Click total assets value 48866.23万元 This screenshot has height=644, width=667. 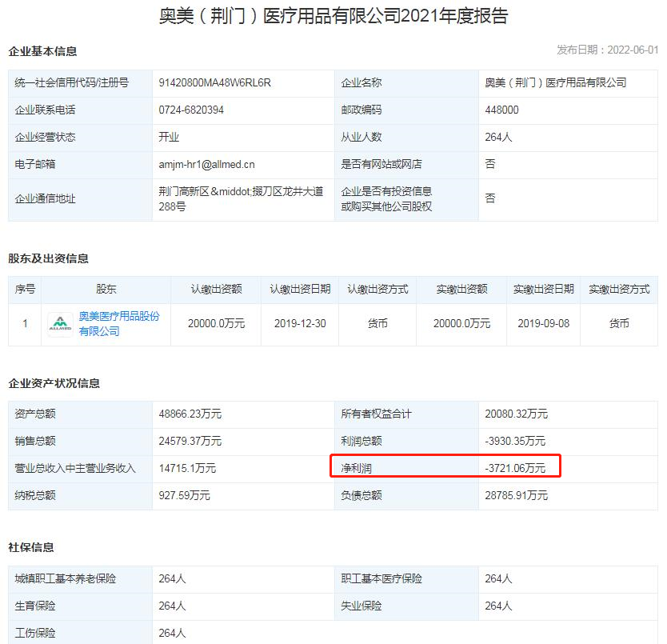click(190, 414)
